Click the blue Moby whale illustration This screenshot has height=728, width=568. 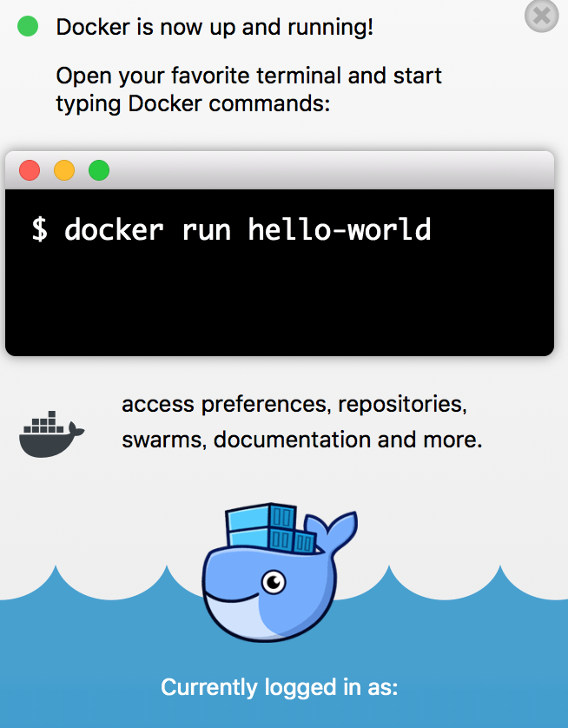coord(280,572)
